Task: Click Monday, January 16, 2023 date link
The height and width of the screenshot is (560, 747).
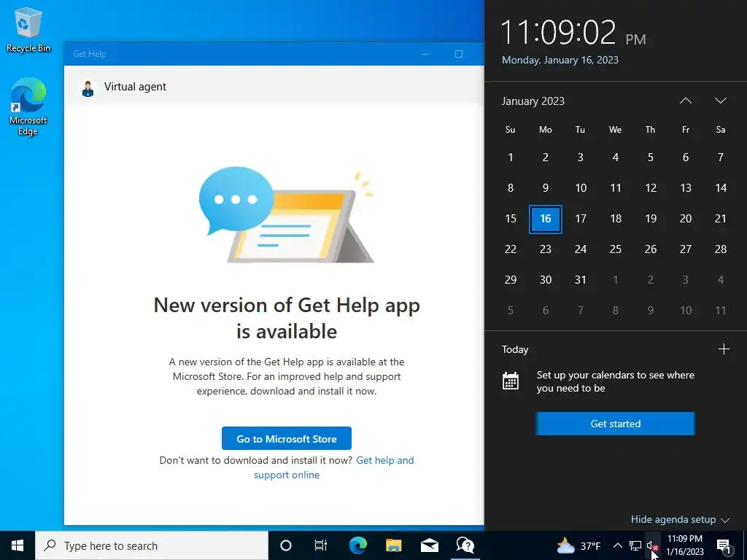Action: coord(560,60)
